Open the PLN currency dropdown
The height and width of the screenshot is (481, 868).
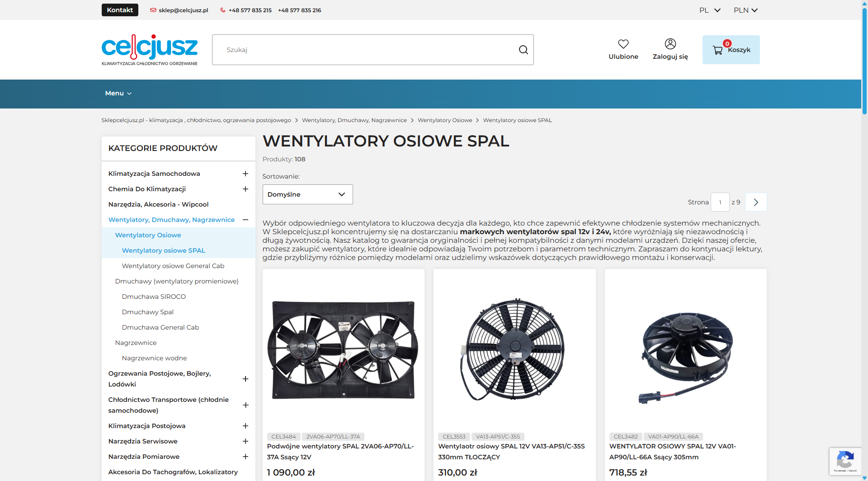[745, 10]
